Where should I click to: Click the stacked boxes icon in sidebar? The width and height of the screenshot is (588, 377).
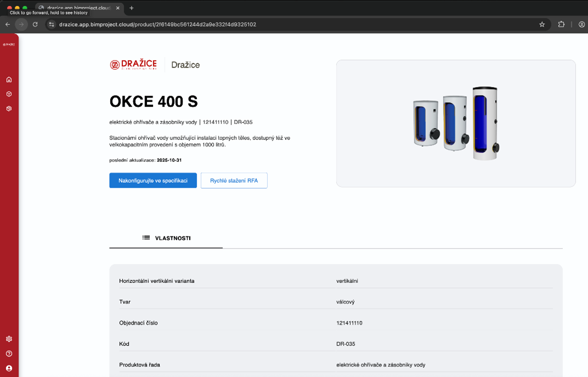coord(9,109)
